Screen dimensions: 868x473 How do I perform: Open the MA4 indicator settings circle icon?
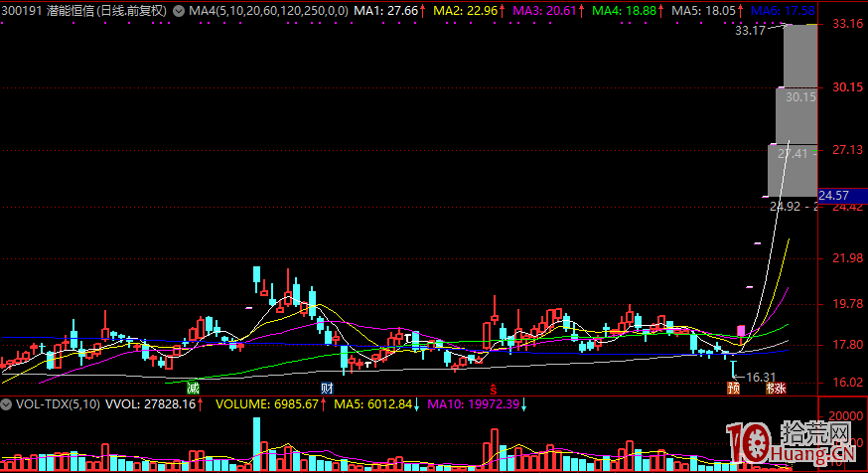click(x=179, y=11)
